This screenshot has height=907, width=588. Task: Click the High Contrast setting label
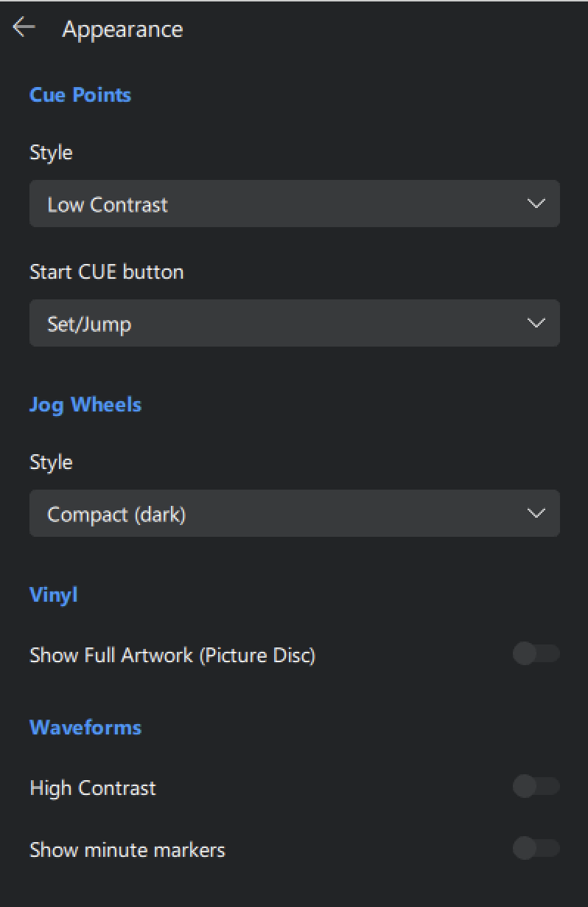pos(92,788)
